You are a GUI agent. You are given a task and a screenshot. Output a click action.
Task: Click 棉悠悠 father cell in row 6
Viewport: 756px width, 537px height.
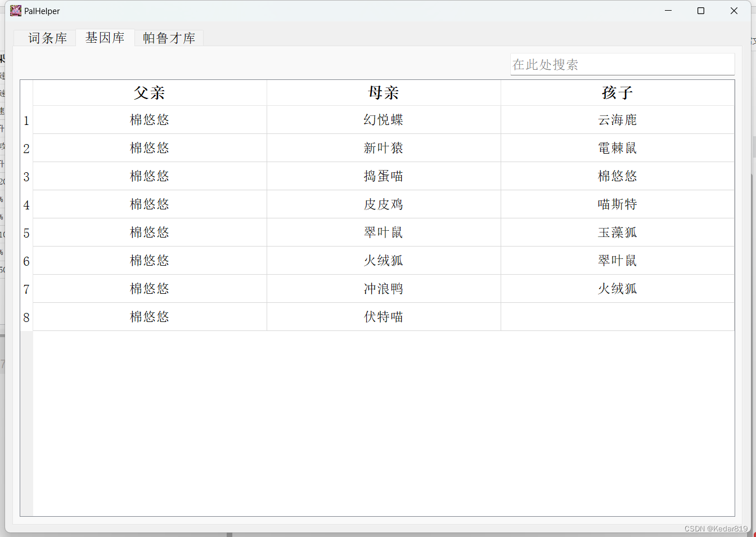coord(150,261)
